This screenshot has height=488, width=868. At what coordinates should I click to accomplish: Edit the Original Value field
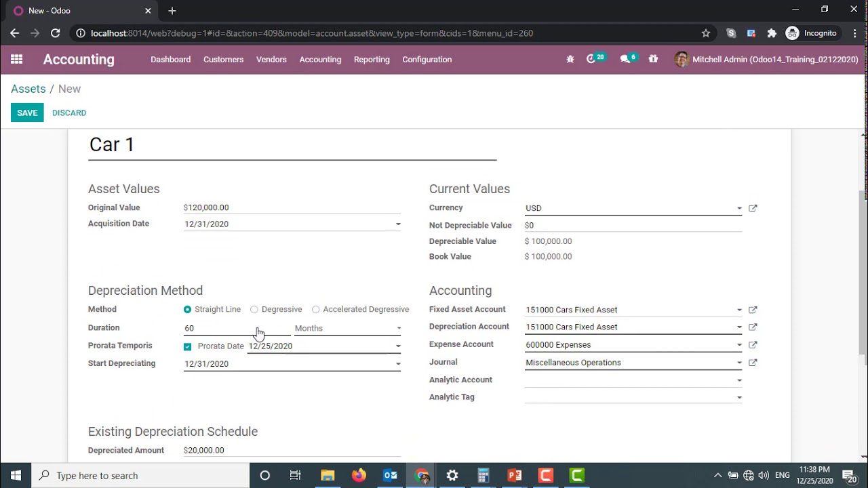point(292,208)
